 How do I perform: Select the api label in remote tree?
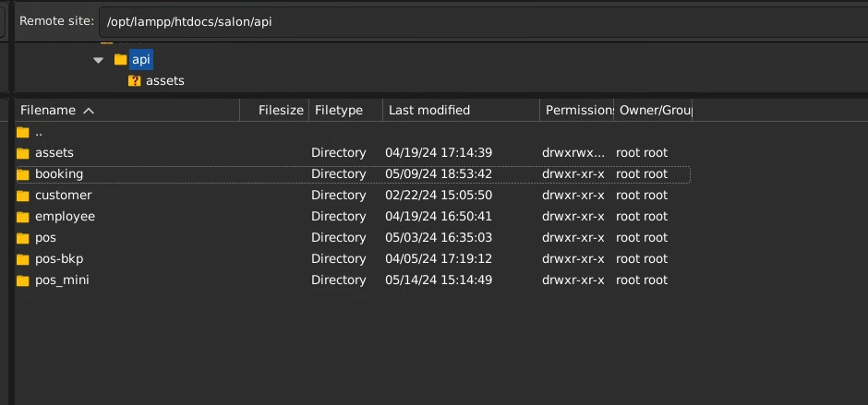[x=140, y=59]
